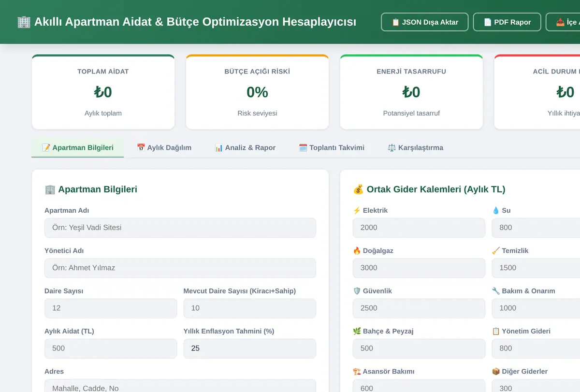The image size is (580, 392).
Task: Click the box icon beside Diğer Giderler
Action: pyautogui.click(x=496, y=371)
